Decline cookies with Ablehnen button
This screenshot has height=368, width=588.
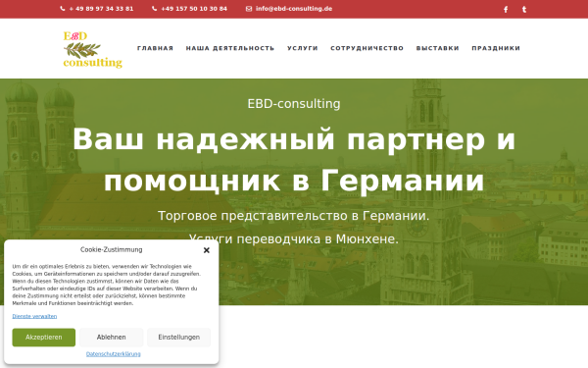pyautogui.click(x=112, y=338)
